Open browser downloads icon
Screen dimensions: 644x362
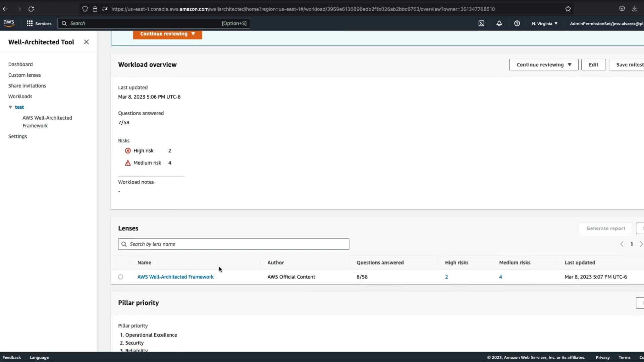tap(635, 9)
